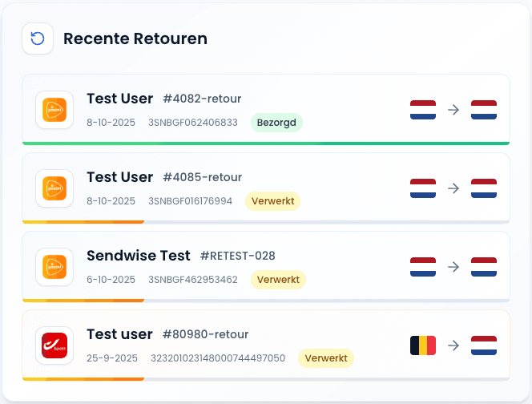Screen dimensions: 532x404
Task: Click the Recente Retouren heading
Action: pyautogui.click(x=135, y=38)
